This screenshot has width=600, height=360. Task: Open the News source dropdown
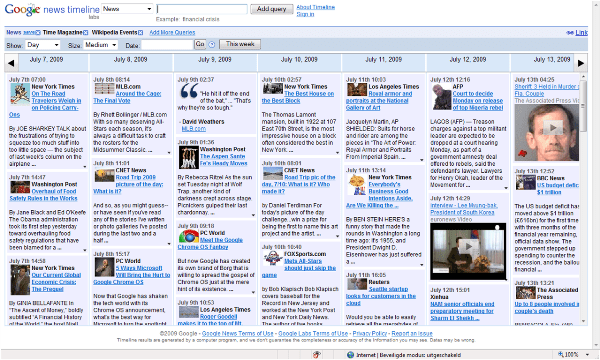pyautogui.click(x=127, y=9)
